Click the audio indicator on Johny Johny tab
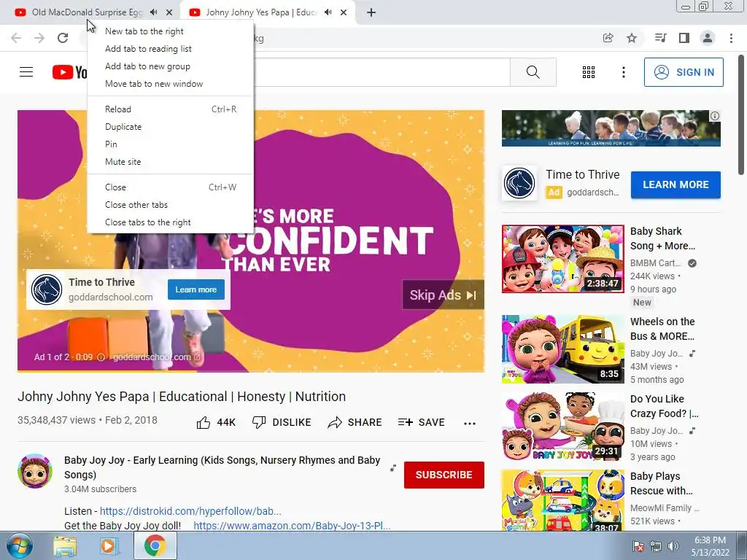The height and width of the screenshot is (560, 747). click(328, 12)
